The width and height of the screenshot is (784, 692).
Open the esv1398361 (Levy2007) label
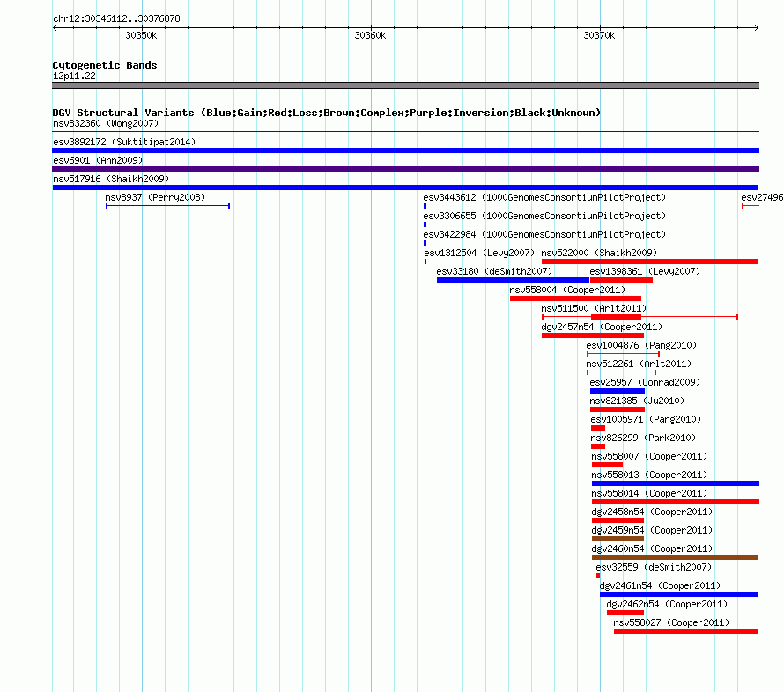[x=645, y=271]
